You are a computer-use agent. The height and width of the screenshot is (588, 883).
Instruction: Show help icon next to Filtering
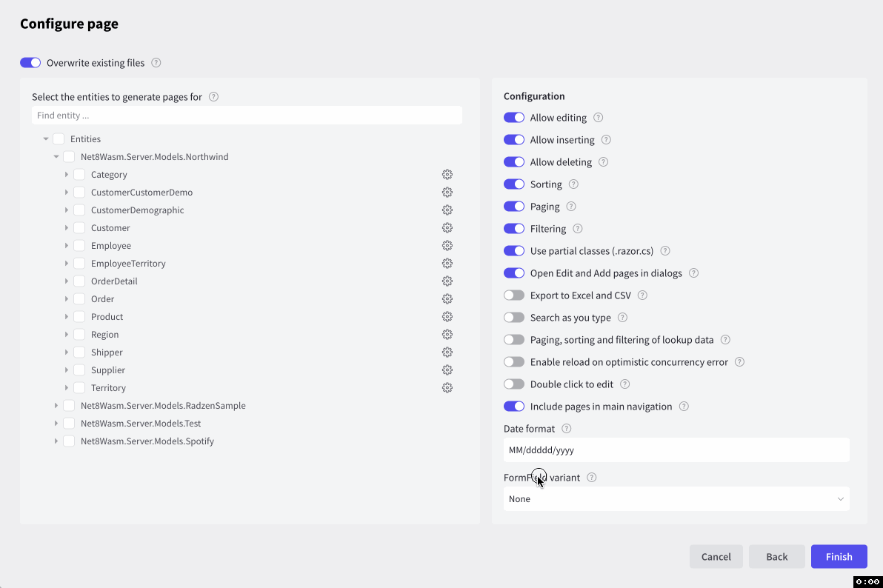577,229
